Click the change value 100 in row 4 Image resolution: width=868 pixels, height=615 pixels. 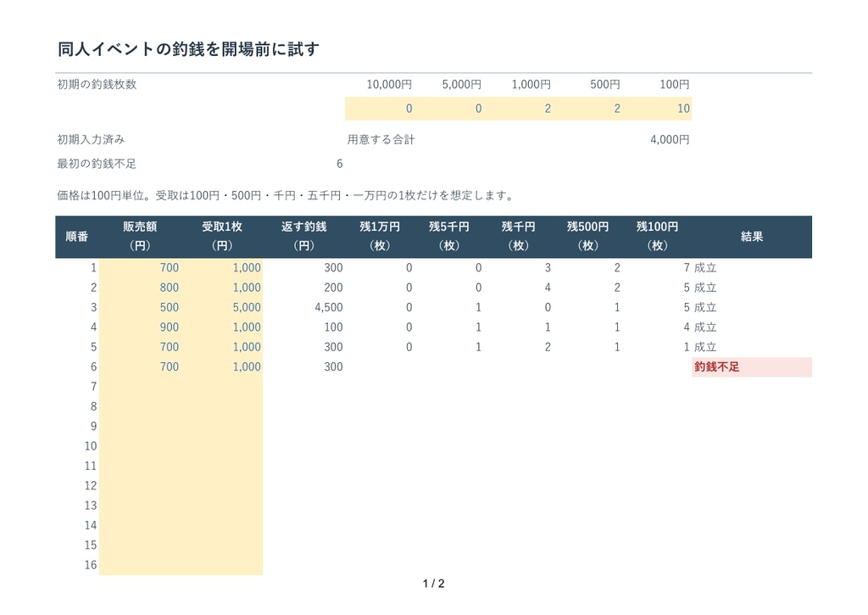coord(333,327)
